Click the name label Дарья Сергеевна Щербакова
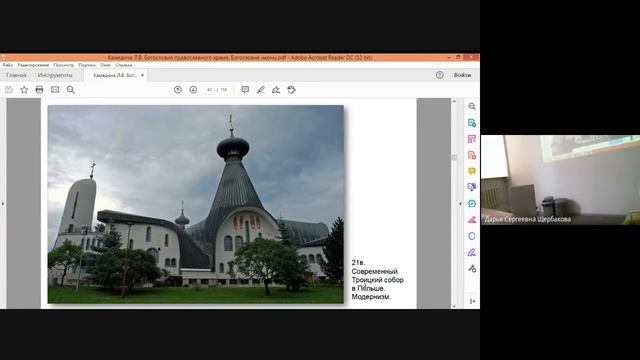This screenshot has width=640, height=360. 528,220
